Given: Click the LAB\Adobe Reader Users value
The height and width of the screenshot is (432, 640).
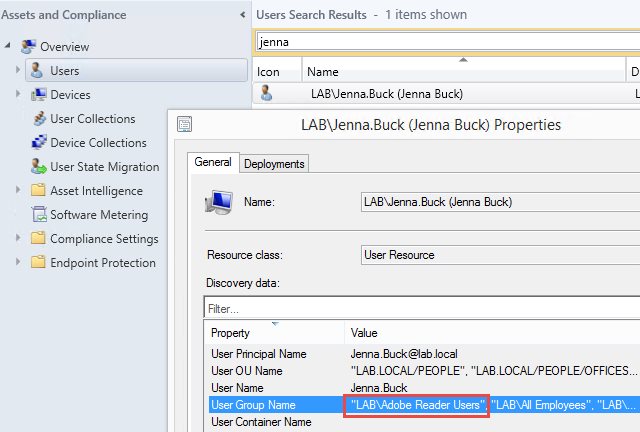Looking at the screenshot, I should click(x=416, y=405).
